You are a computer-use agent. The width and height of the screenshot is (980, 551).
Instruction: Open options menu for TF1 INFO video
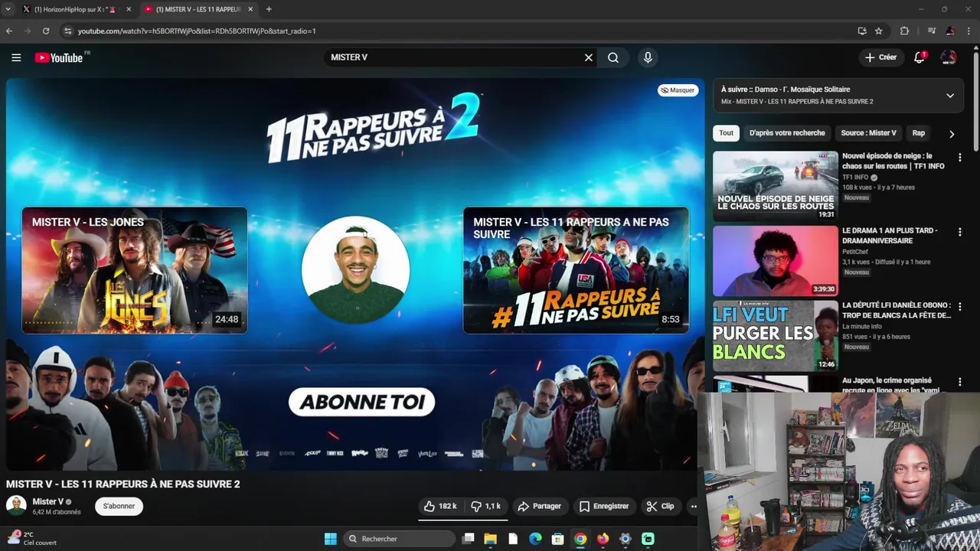(x=960, y=158)
